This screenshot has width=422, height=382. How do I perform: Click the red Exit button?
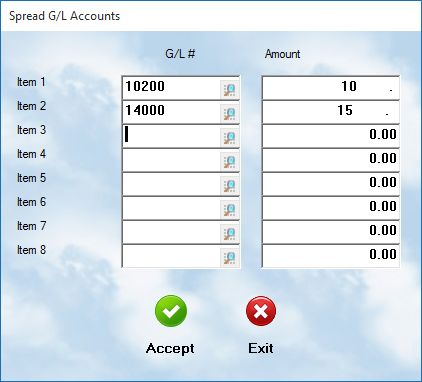261,311
